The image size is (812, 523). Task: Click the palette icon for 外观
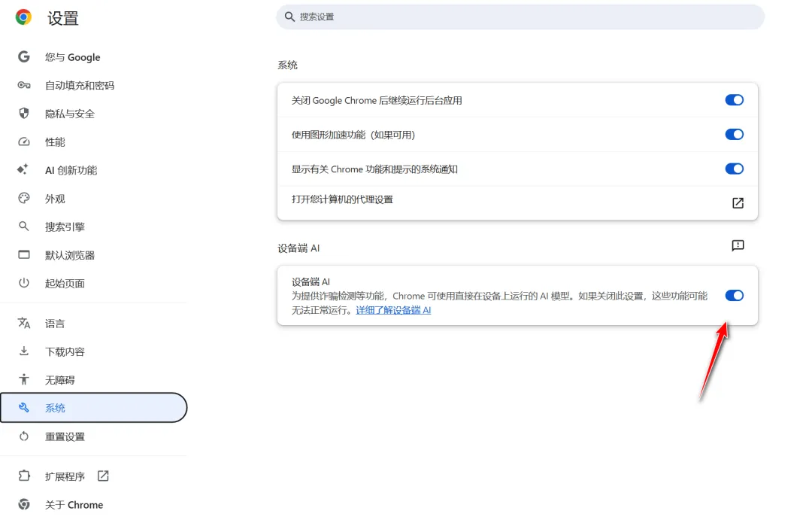(24, 198)
